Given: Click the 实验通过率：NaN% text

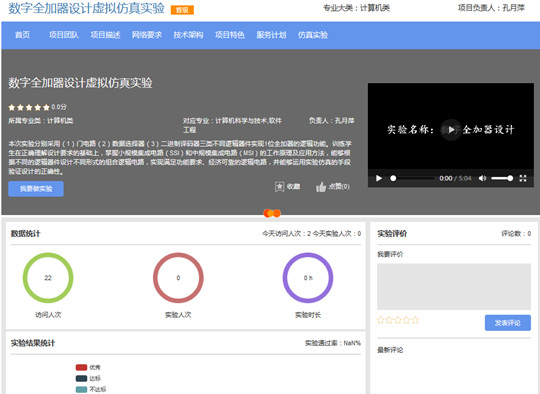Looking at the screenshot, I should (x=333, y=343).
